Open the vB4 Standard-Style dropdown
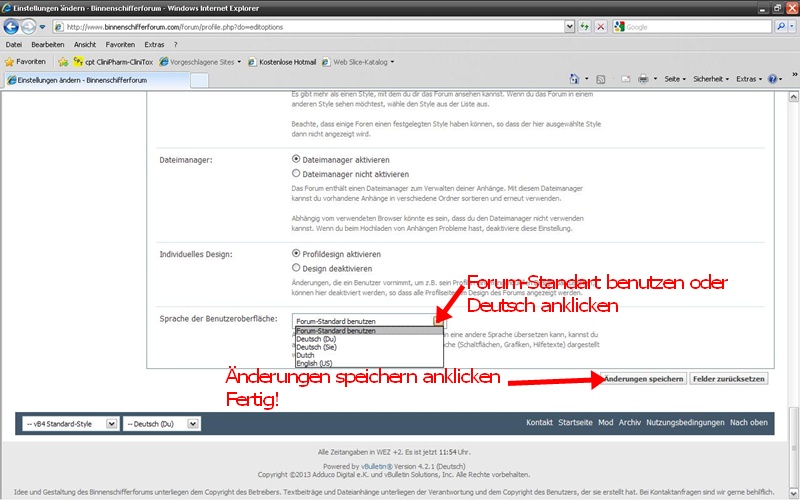Image resolution: width=800 pixels, height=500 pixels. click(x=69, y=424)
